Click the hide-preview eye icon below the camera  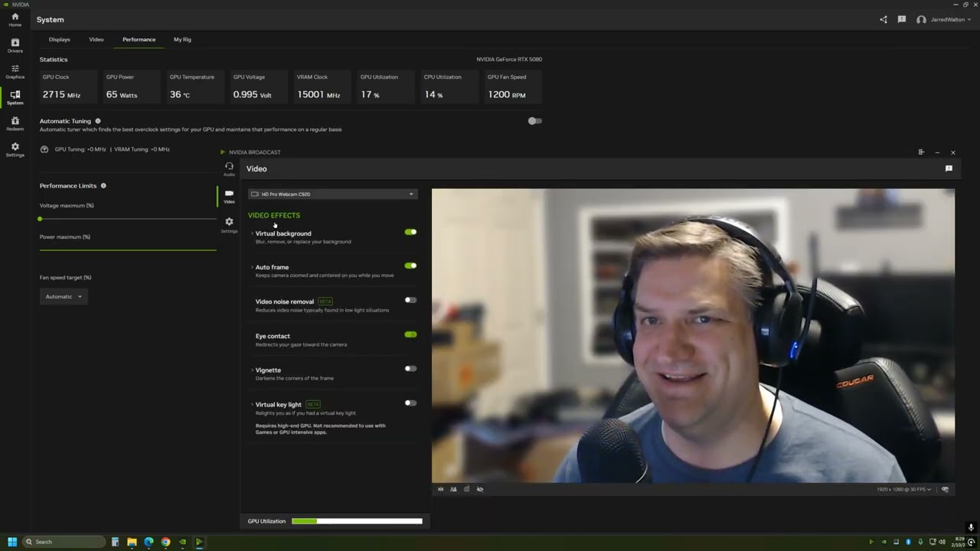[x=480, y=489]
